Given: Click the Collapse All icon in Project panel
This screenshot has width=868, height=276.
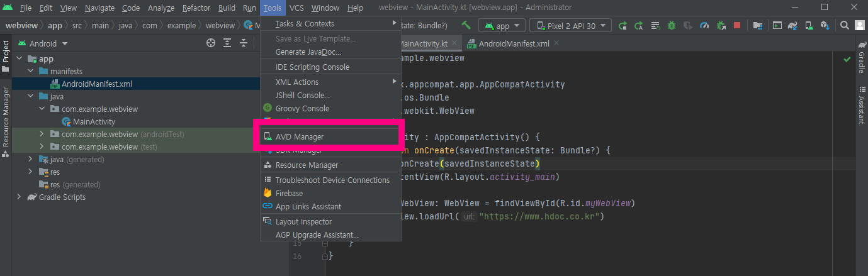Looking at the screenshot, I should tap(244, 43).
